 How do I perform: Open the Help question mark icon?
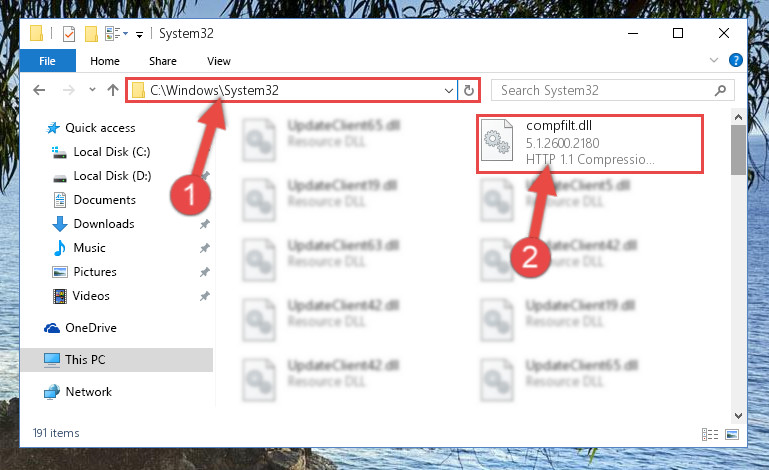click(736, 60)
